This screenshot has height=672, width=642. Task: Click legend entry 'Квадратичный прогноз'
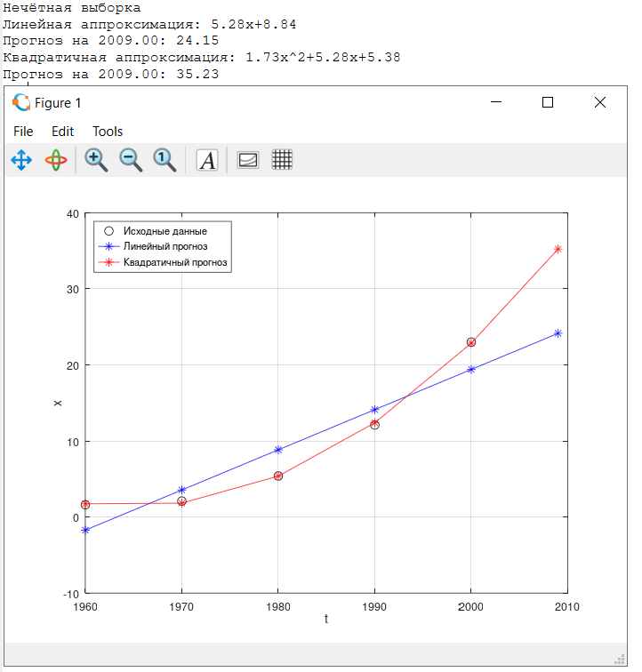[x=175, y=263]
